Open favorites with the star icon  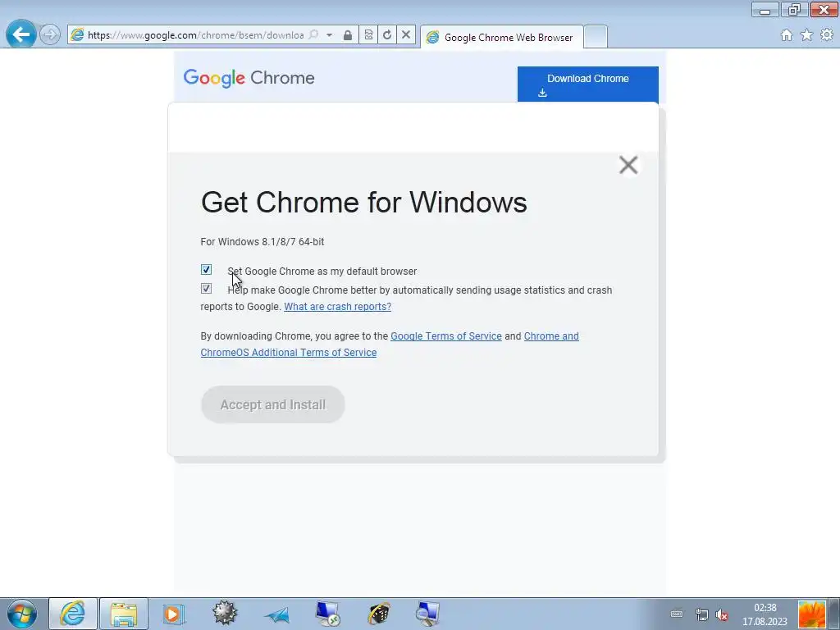806,35
